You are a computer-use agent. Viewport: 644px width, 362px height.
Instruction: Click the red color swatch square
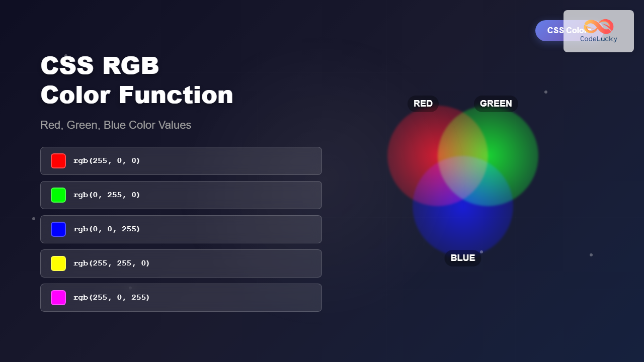click(x=58, y=161)
